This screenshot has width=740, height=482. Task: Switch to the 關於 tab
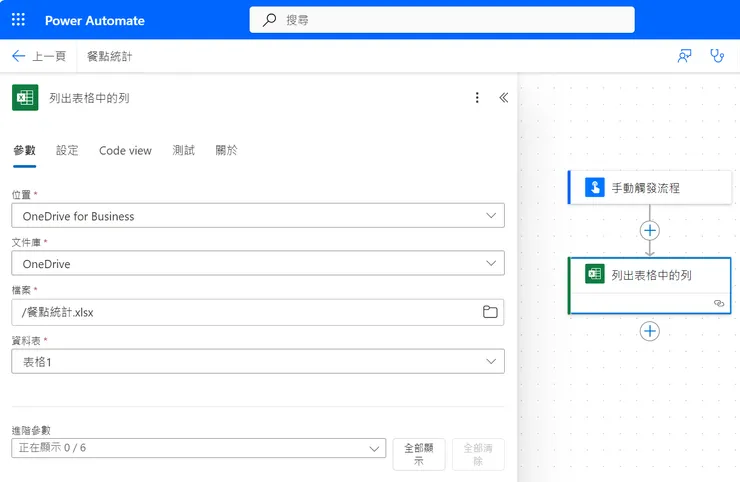(x=226, y=151)
